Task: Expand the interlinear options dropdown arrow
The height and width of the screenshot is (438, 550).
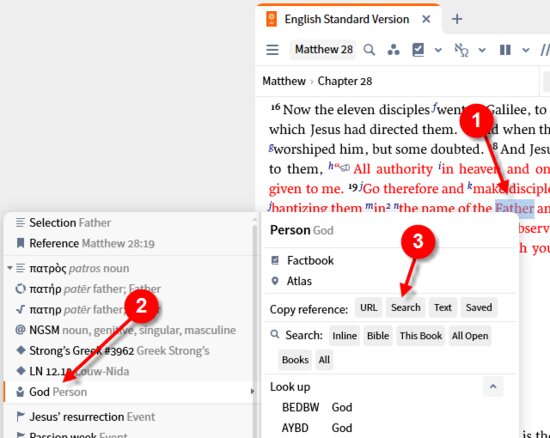Action: pos(482,50)
